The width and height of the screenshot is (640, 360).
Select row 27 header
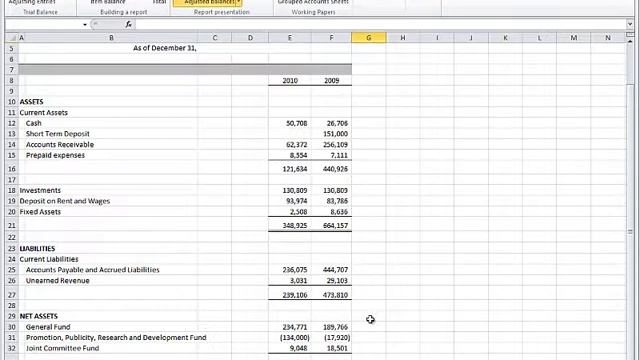[12, 295]
